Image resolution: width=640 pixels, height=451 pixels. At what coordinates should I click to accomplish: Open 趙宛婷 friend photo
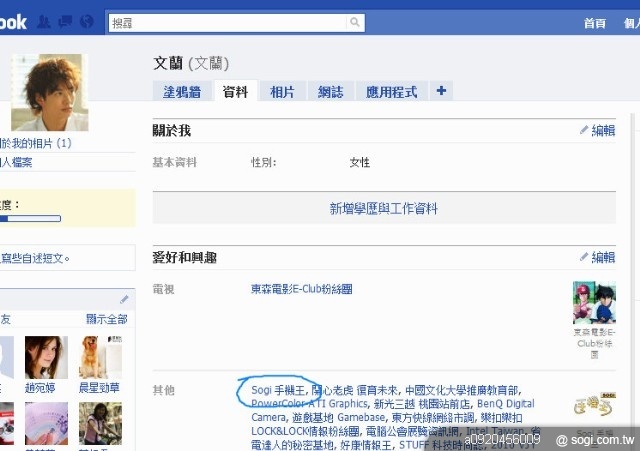coord(46,357)
